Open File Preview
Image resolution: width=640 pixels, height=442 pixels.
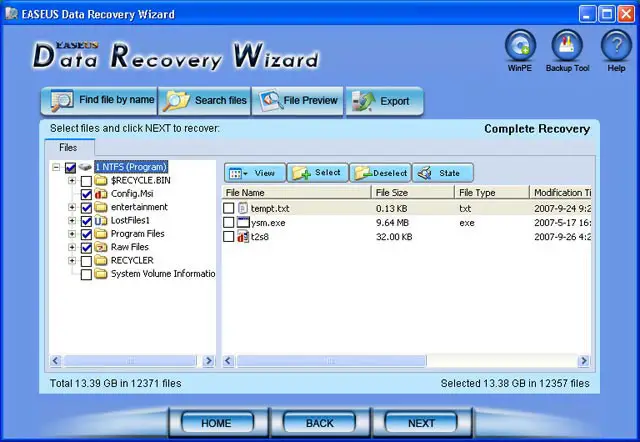point(298,100)
